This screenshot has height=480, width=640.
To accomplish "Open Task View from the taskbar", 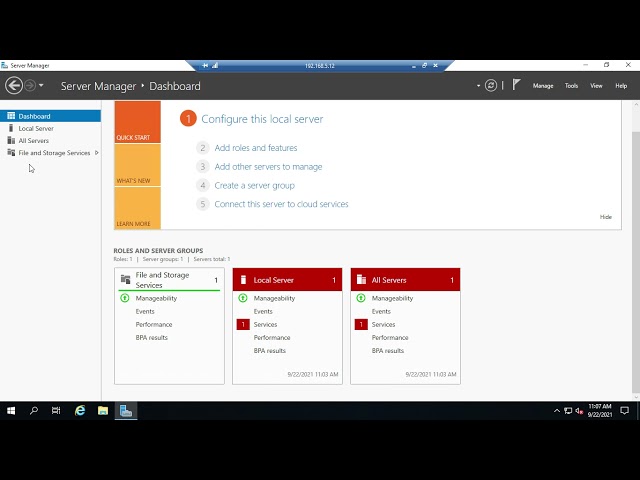I will 56,411.
